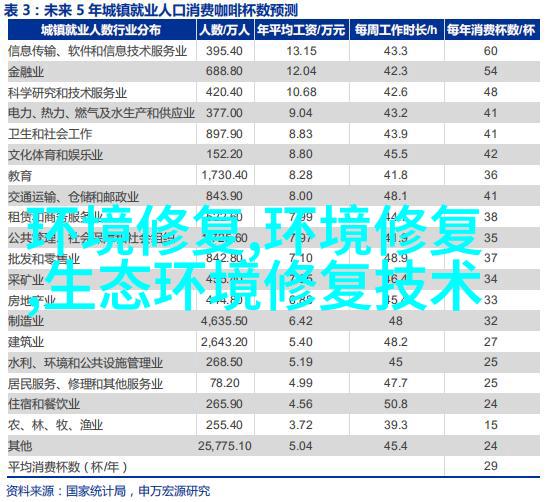Click the 4,635.50 value for 制造业

point(224,321)
